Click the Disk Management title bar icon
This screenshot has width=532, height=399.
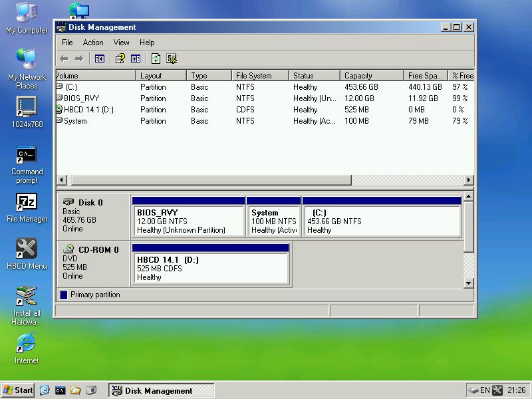pos(61,27)
